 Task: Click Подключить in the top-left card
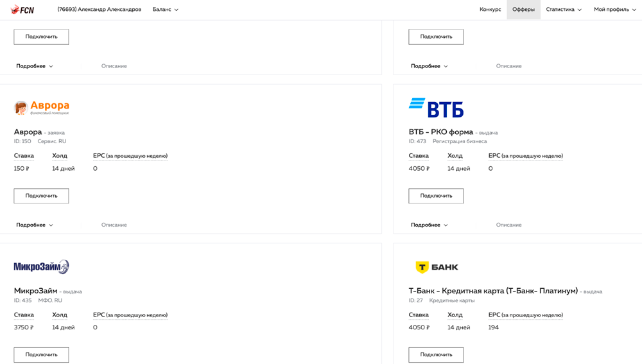pos(41,37)
